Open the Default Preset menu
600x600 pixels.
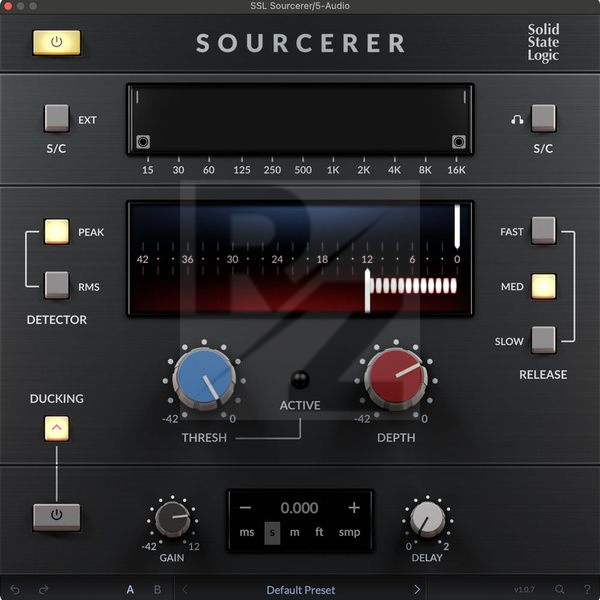[x=300, y=590]
